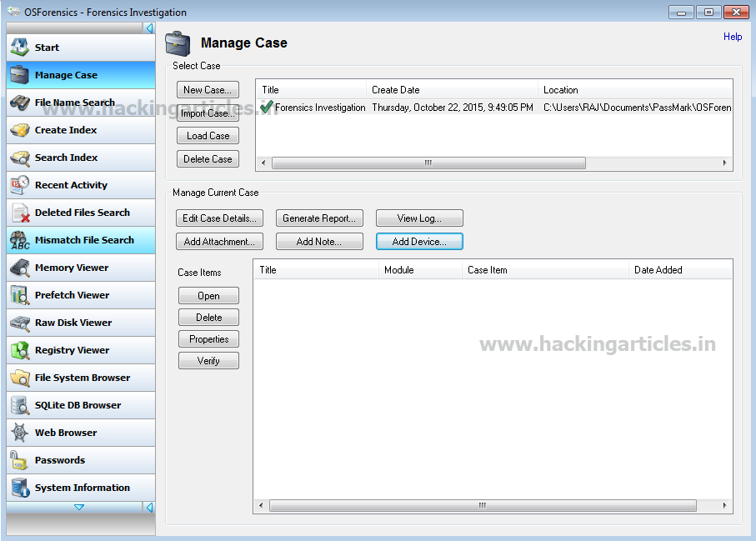Sort case list by Create Date column

453,90
